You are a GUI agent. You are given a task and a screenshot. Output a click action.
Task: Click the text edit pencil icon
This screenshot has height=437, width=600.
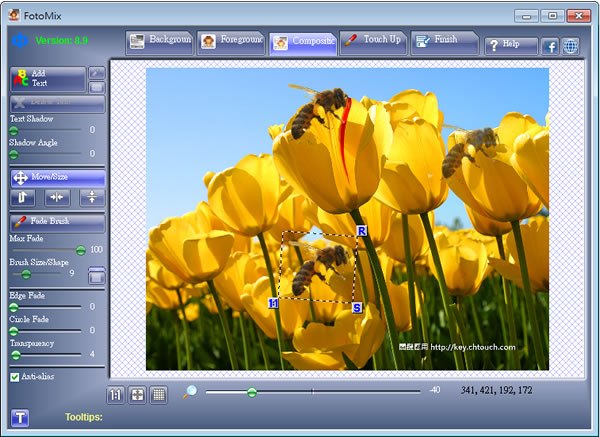[x=96, y=73]
